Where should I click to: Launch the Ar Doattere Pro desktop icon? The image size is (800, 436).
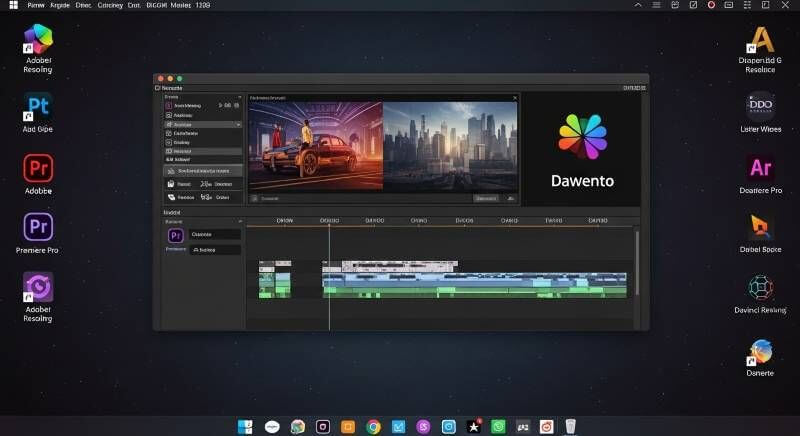coord(760,167)
